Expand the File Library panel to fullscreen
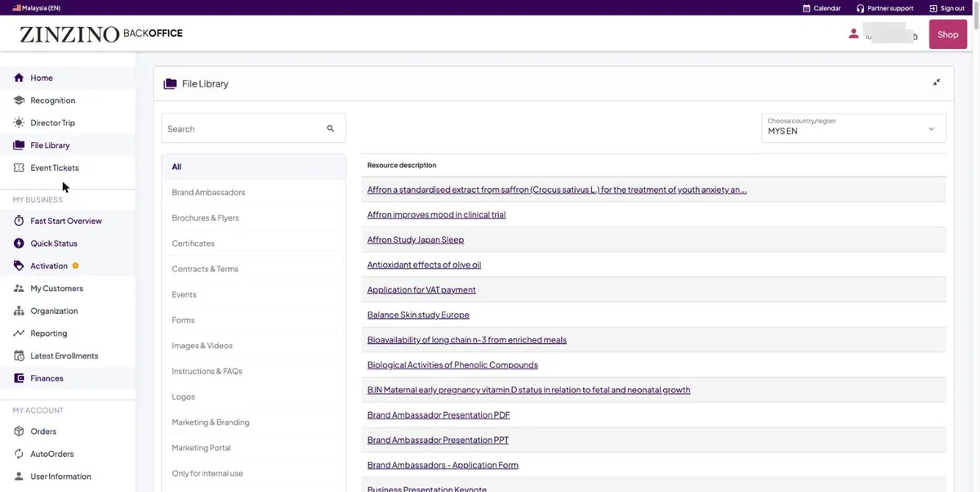Screen dimensions: 980x492 coord(937,83)
